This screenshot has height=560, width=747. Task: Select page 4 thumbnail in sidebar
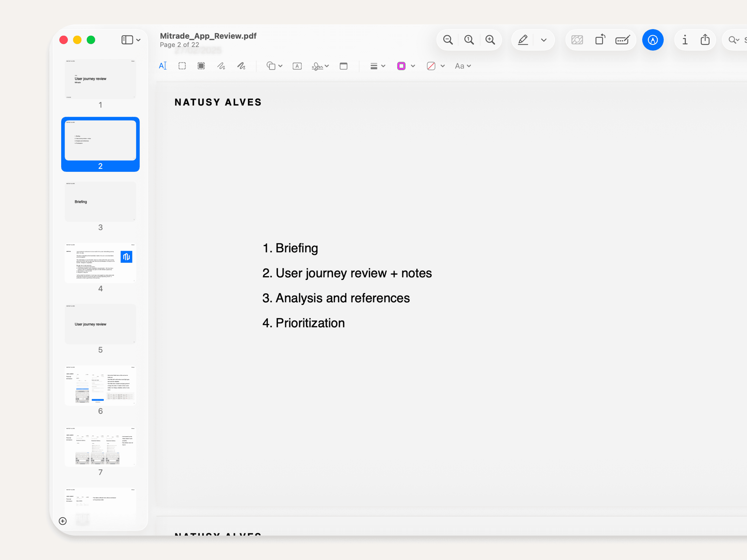(100, 263)
